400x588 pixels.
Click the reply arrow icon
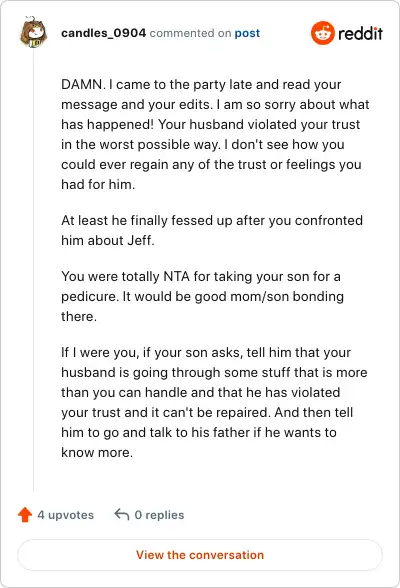(122, 514)
